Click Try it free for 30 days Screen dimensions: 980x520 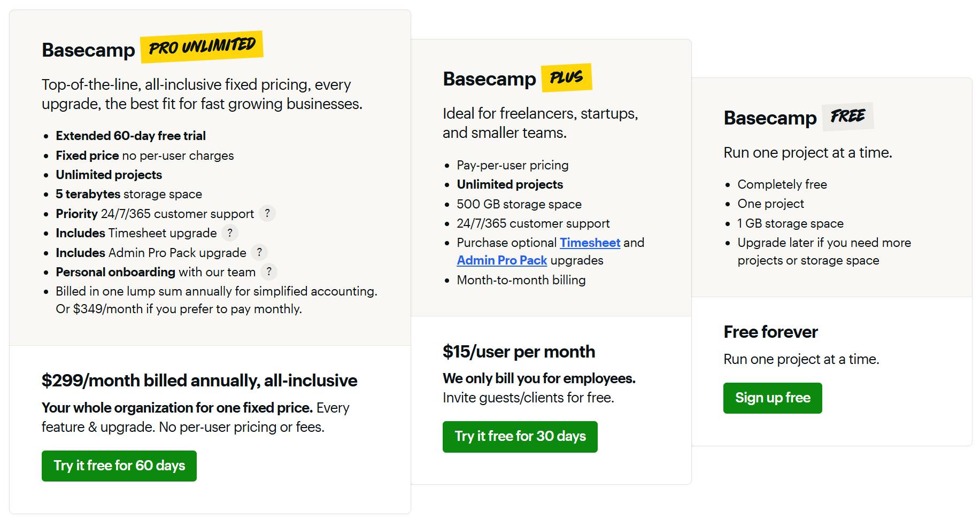point(520,437)
